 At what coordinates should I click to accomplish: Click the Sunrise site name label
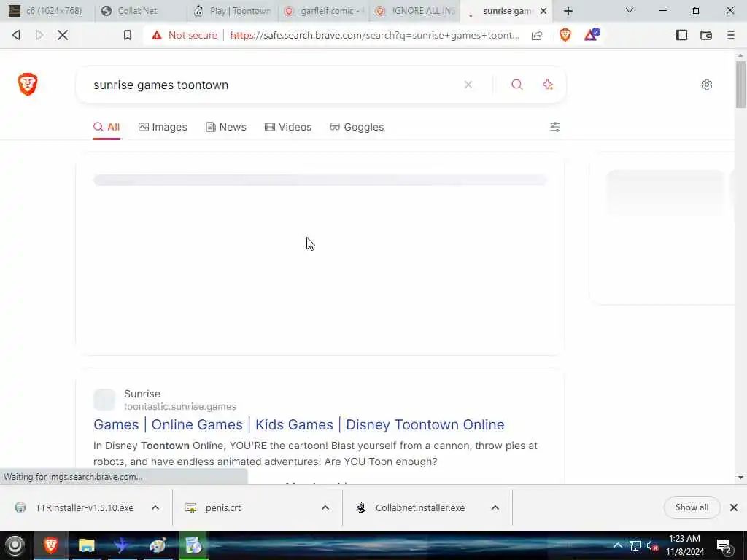142,394
